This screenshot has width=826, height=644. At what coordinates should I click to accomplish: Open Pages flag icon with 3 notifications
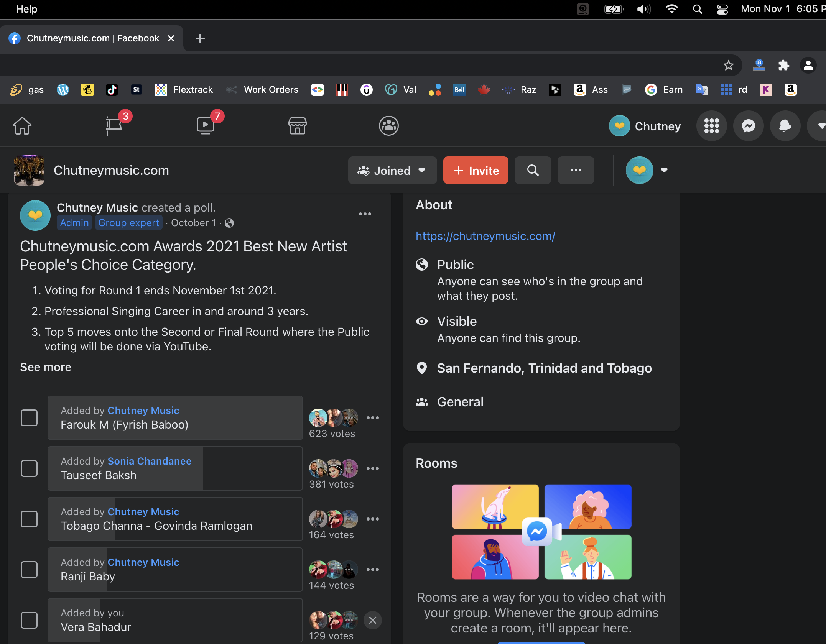click(x=114, y=126)
